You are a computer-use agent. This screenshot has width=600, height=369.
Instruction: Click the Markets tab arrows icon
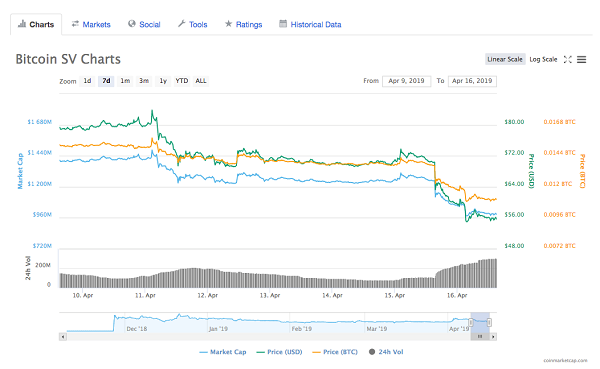click(x=75, y=24)
